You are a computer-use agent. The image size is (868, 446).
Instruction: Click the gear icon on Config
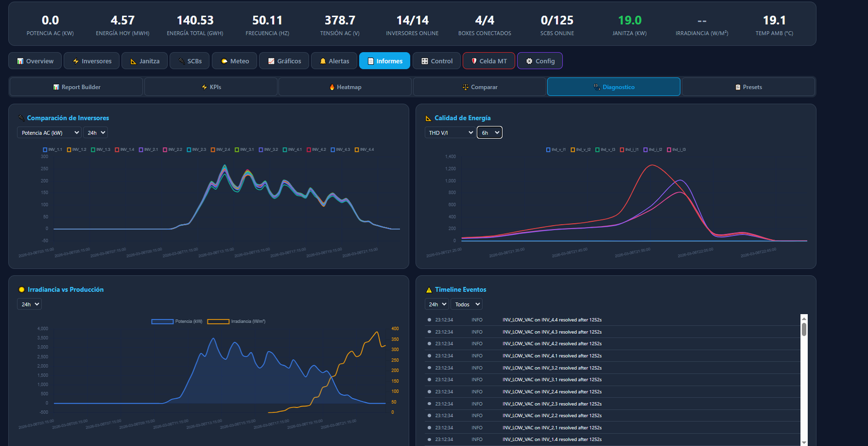(529, 61)
